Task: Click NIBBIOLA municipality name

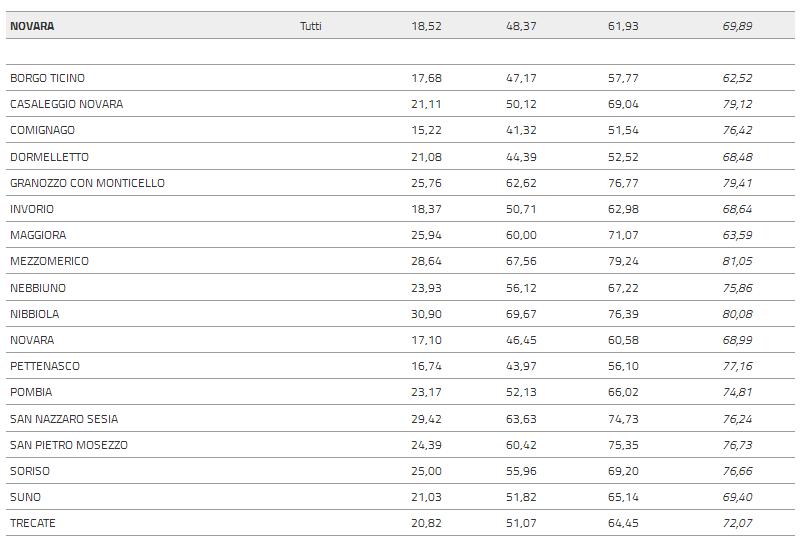Action: click(35, 314)
